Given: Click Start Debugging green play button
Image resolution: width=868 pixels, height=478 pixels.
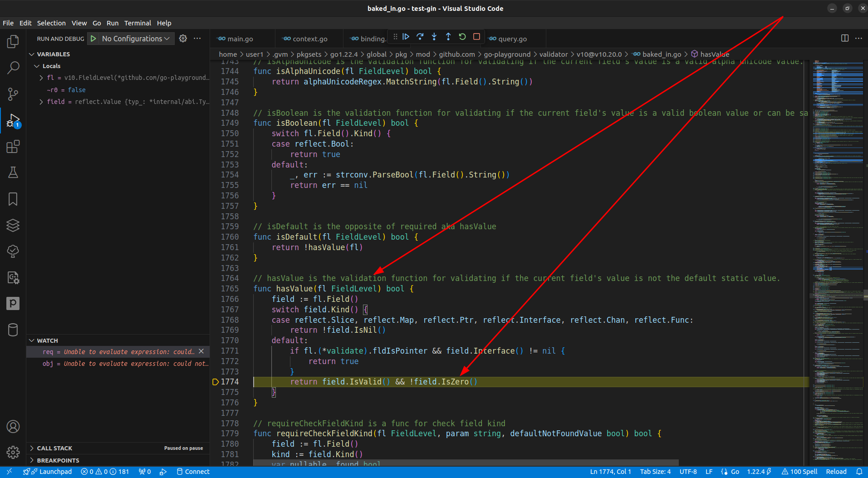Looking at the screenshot, I should 93,39.
